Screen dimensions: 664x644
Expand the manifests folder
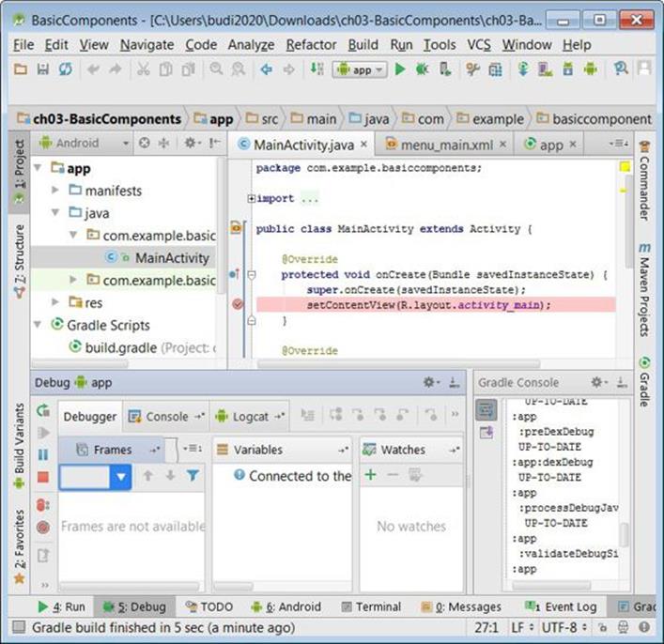pyautogui.click(x=55, y=191)
